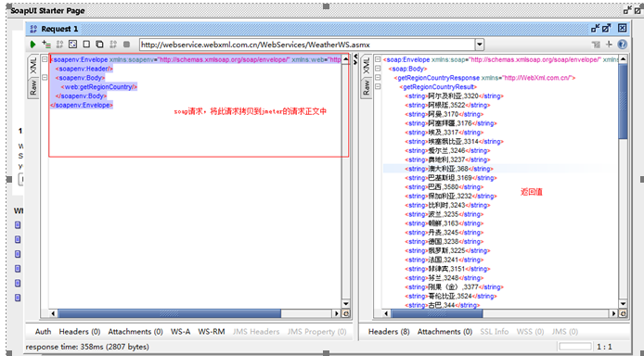Click the SOAP icon in Request 1 title bar
The width and height of the screenshot is (644, 356).
[33, 29]
